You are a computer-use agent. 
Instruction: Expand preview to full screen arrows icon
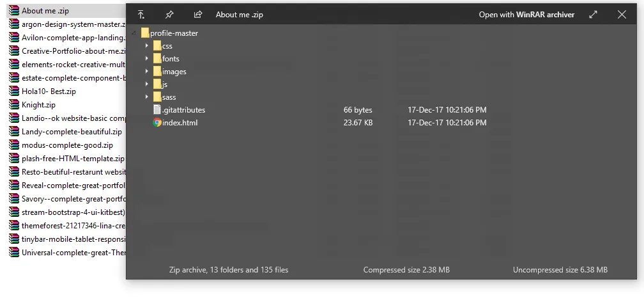(593, 14)
